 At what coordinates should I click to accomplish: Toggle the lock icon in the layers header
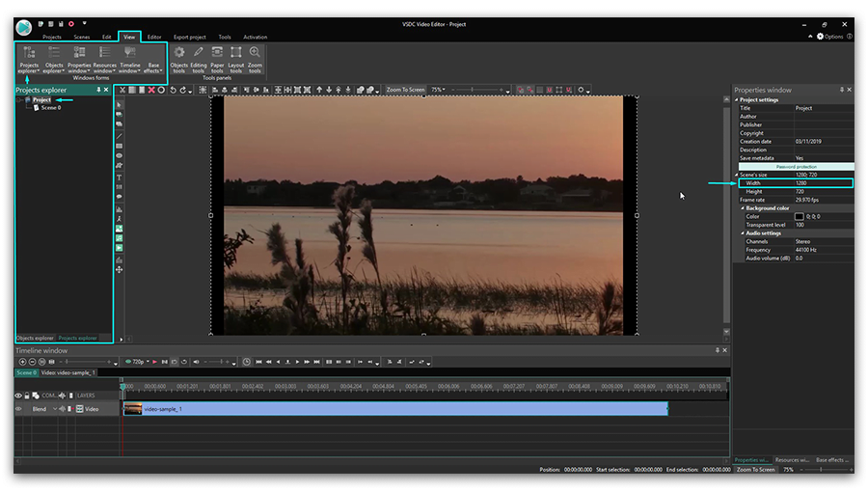(x=27, y=396)
